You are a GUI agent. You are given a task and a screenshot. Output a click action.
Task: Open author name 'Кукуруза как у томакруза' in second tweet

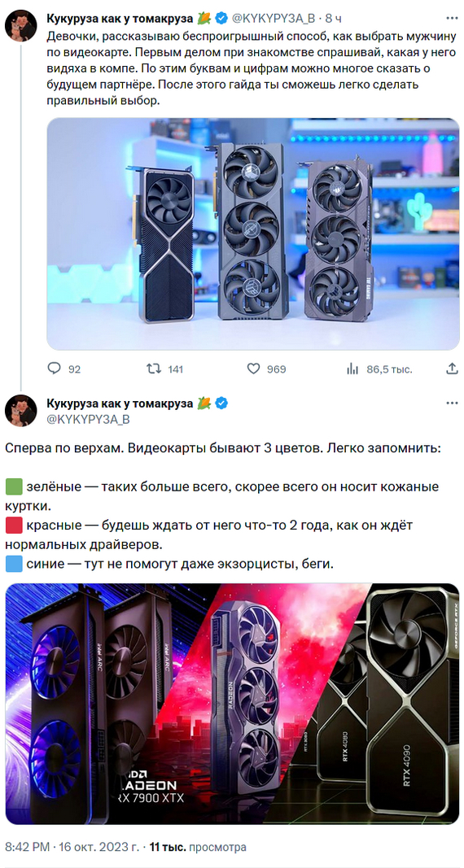coord(120,403)
